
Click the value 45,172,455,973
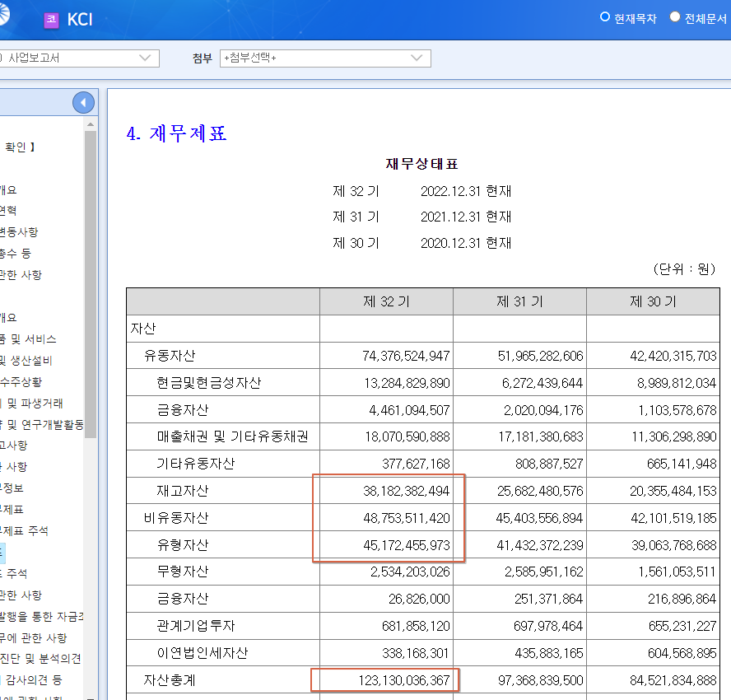point(407,545)
